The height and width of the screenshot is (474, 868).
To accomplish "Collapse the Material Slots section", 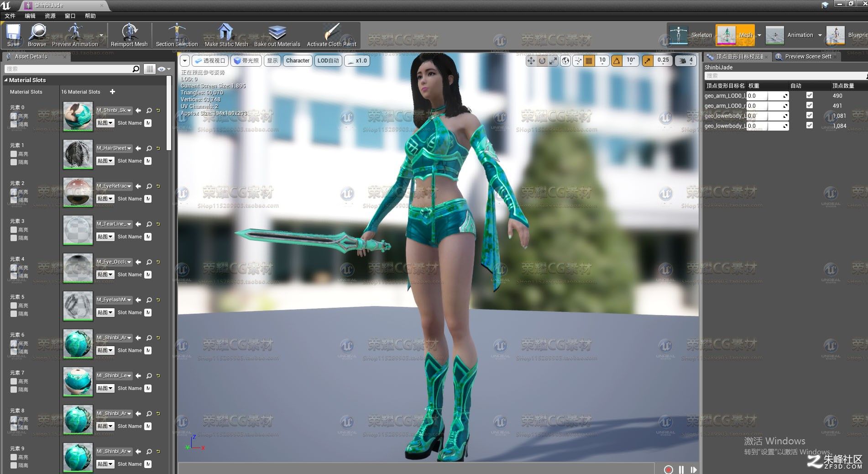I will pos(6,80).
